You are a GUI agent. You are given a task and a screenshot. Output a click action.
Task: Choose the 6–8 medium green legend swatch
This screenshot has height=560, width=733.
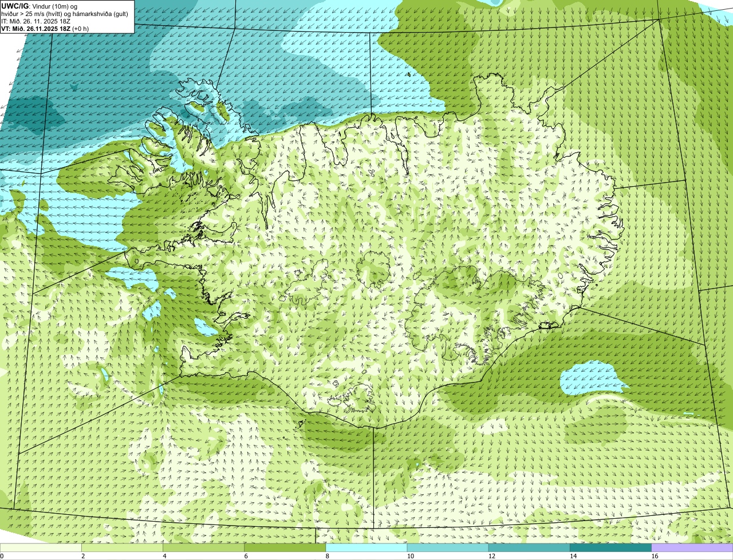click(285, 547)
